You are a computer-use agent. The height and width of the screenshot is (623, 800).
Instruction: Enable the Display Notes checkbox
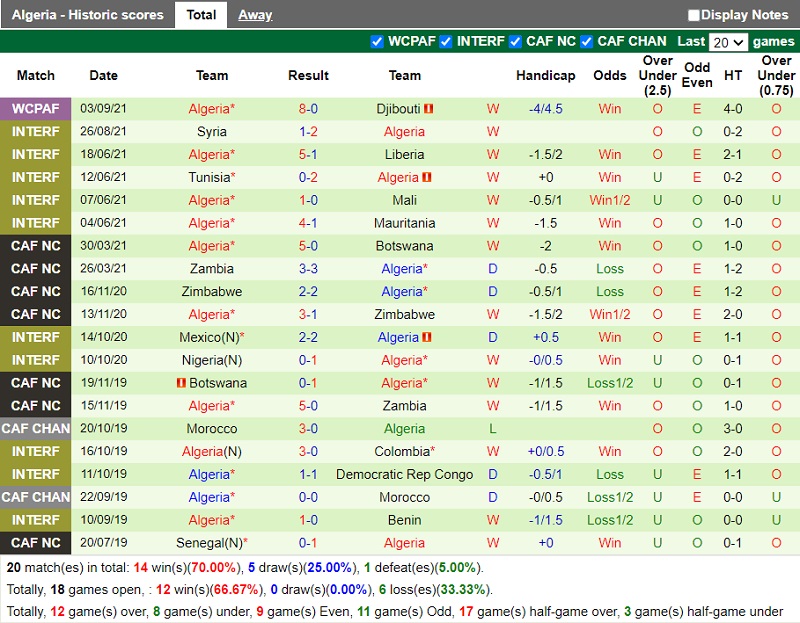tap(694, 15)
